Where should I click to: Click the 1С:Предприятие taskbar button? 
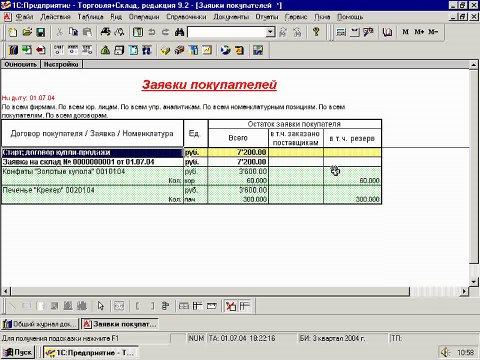point(91,352)
